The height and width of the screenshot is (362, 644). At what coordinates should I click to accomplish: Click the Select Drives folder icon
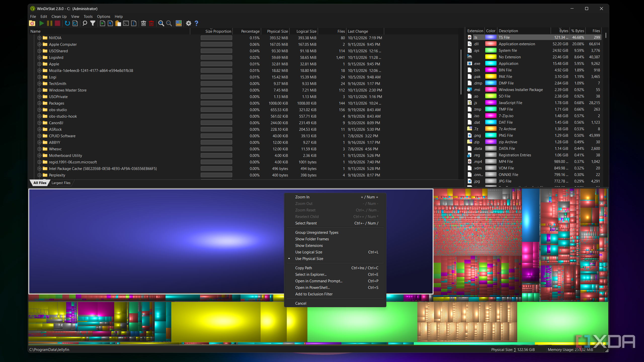32,23
